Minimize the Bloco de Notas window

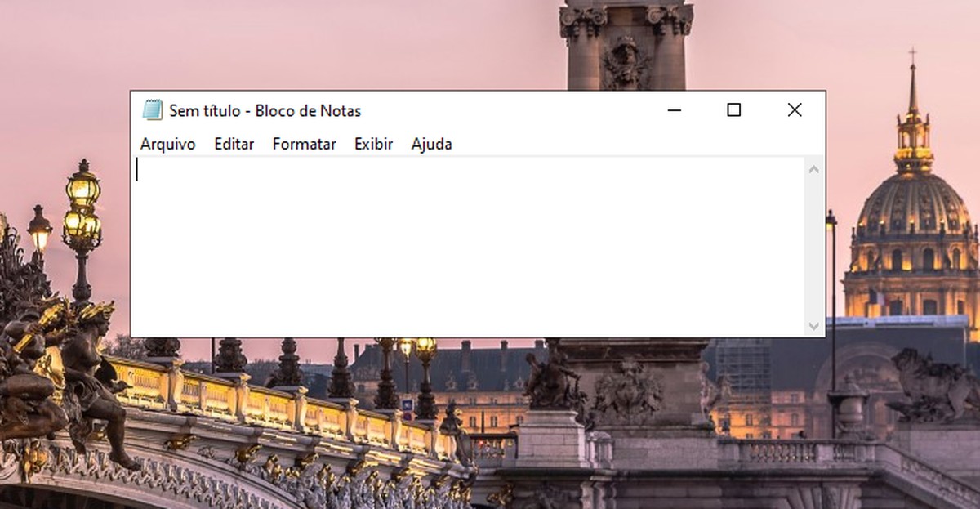(x=674, y=110)
